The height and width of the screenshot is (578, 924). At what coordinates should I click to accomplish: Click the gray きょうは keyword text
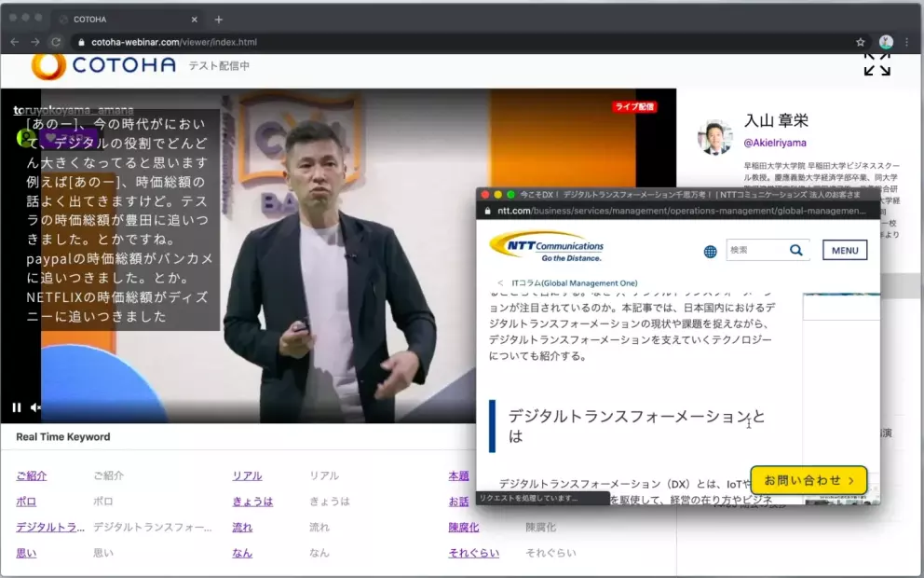click(330, 502)
